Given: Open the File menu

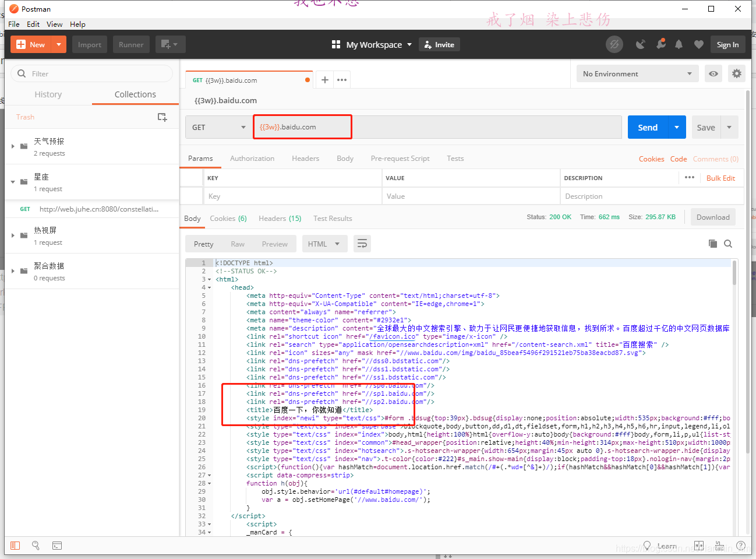Looking at the screenshot, I should pos(14,24).
